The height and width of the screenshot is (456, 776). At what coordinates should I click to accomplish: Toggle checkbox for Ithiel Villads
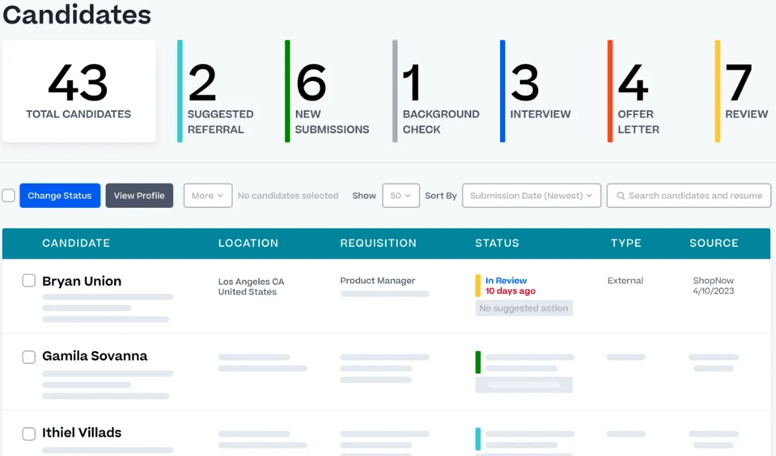(29, 434)
